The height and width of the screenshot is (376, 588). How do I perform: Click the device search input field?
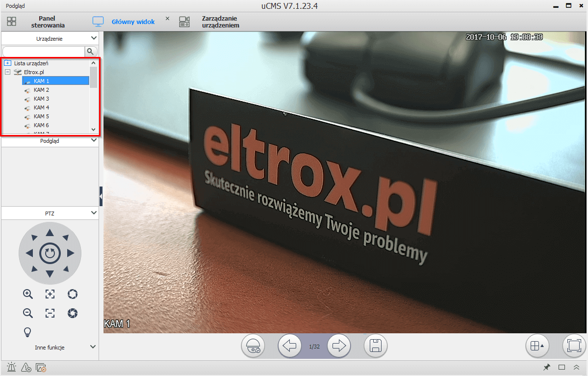click(44, 52)
